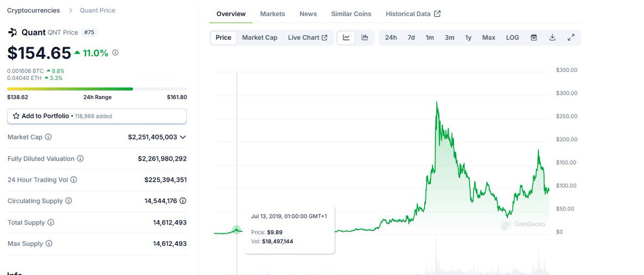Click the Jul 13, 2019 tooltip date
This screenshot has height=275, width=644.
click(289, 216)
